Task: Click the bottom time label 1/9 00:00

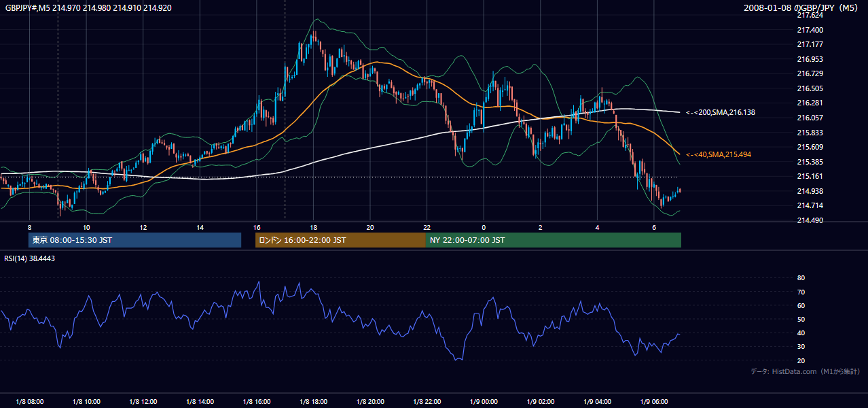Action: point(484,401)
